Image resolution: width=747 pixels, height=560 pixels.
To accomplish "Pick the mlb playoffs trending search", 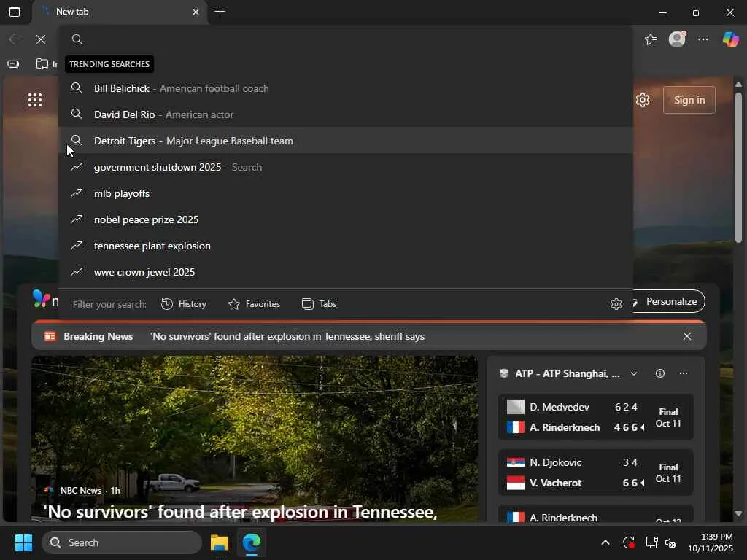I will 346,193.
